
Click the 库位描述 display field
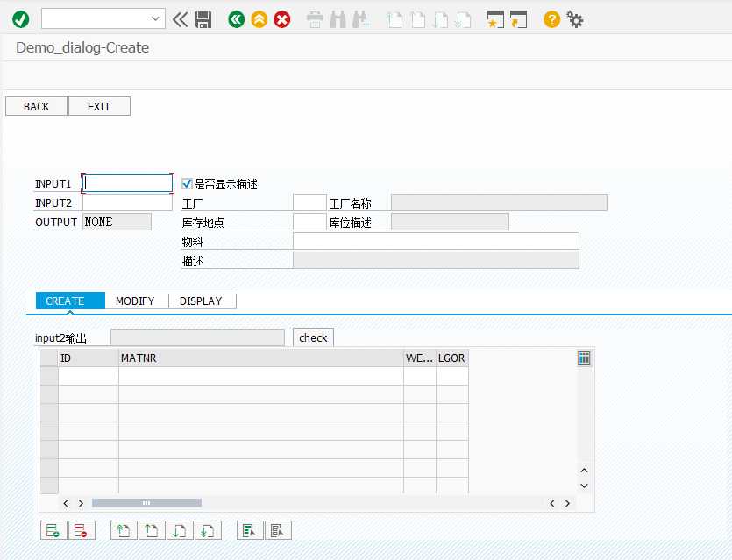(x=450, y=222)
